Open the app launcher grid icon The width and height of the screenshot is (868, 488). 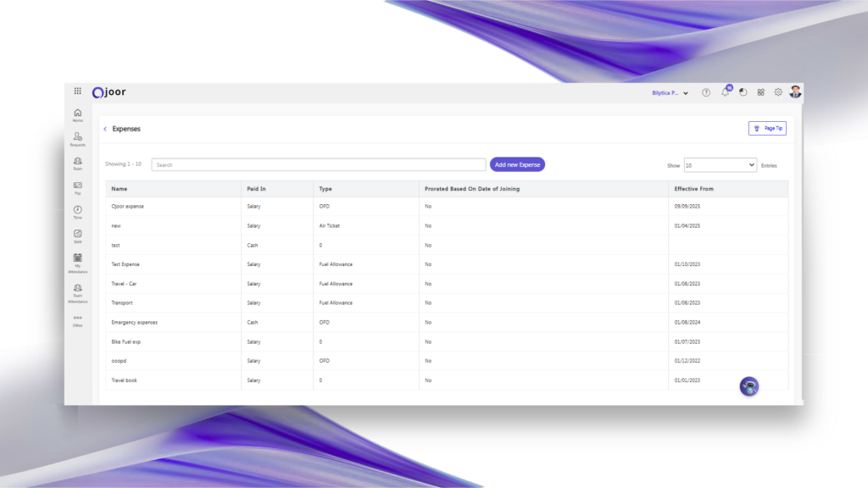[78, 91]
